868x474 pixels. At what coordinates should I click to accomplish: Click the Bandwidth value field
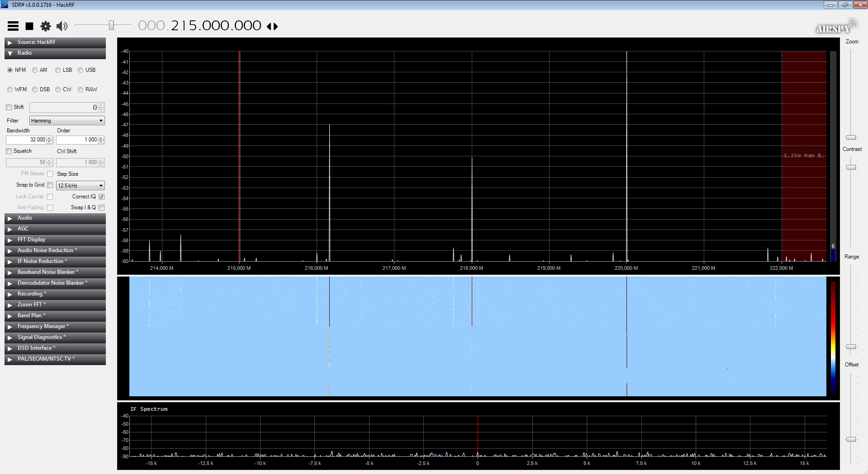coord(27,140)
